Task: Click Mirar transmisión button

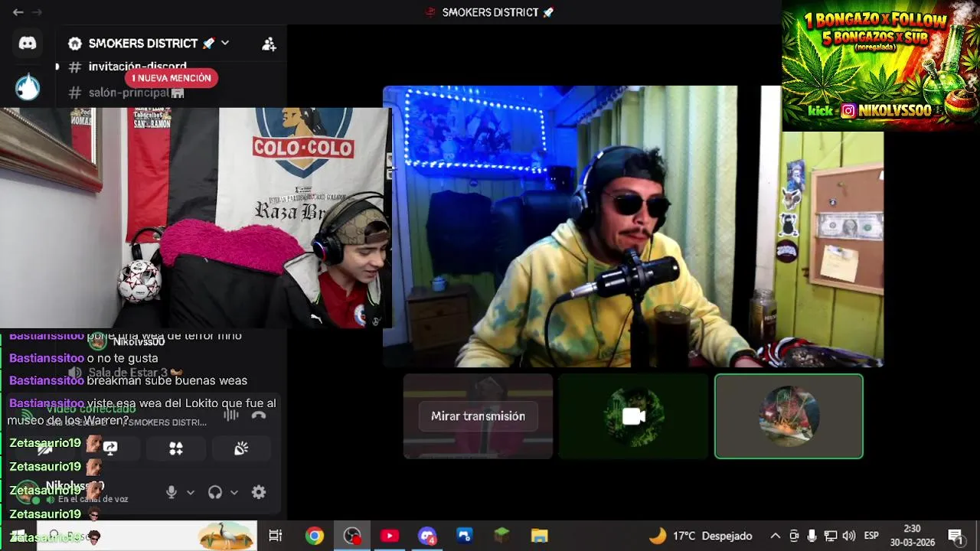Action: click(478, 416)
